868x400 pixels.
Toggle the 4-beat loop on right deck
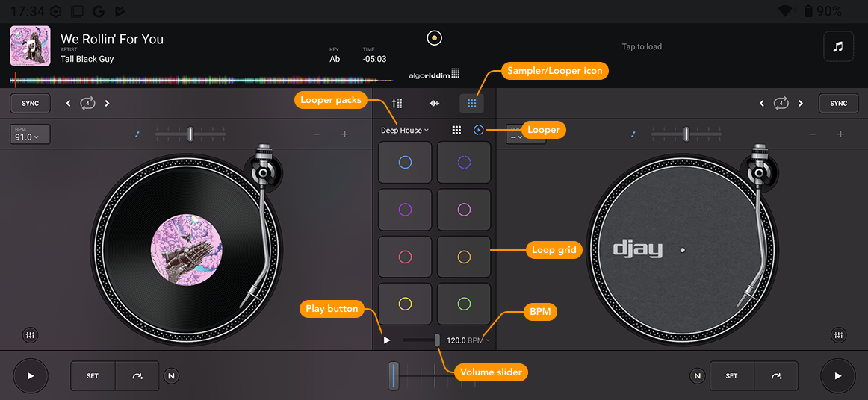tap(781, 104)
